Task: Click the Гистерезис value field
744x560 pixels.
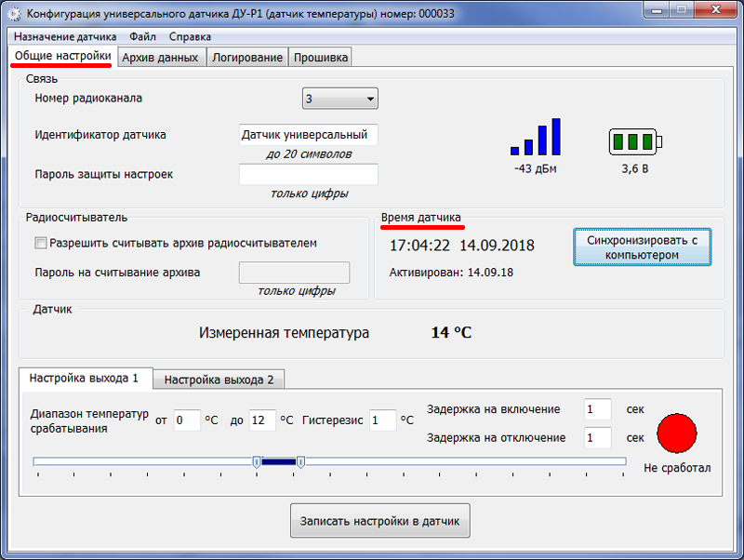Action: [x=383, y=420]
